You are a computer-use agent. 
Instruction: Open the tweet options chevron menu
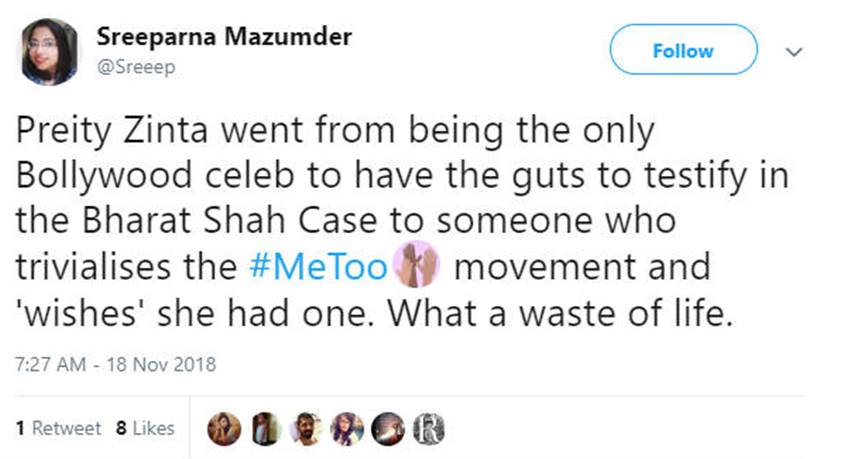[797, 51]
